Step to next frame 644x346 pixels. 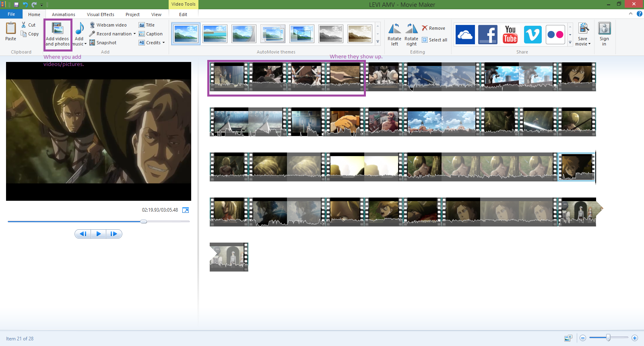114,234
